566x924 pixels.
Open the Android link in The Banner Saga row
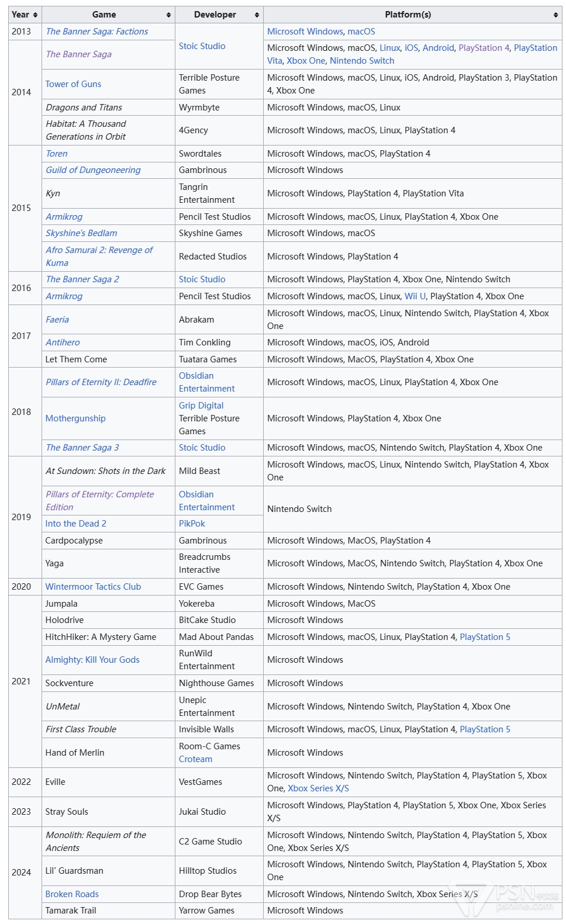439,48
